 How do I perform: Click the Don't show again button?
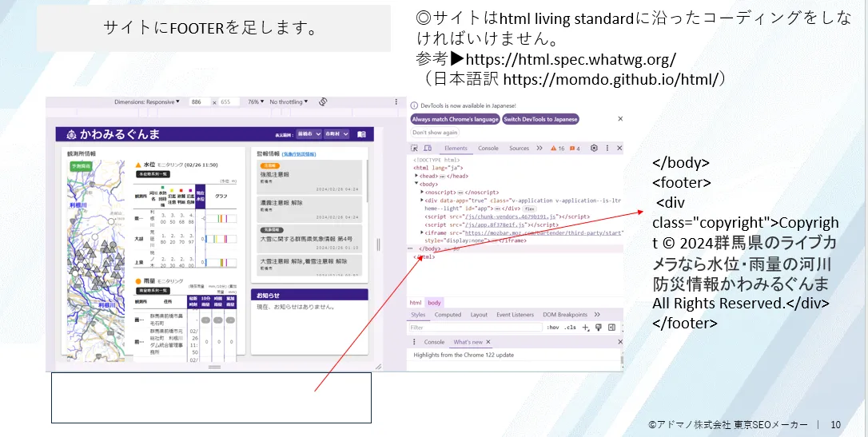click(435, 132)
